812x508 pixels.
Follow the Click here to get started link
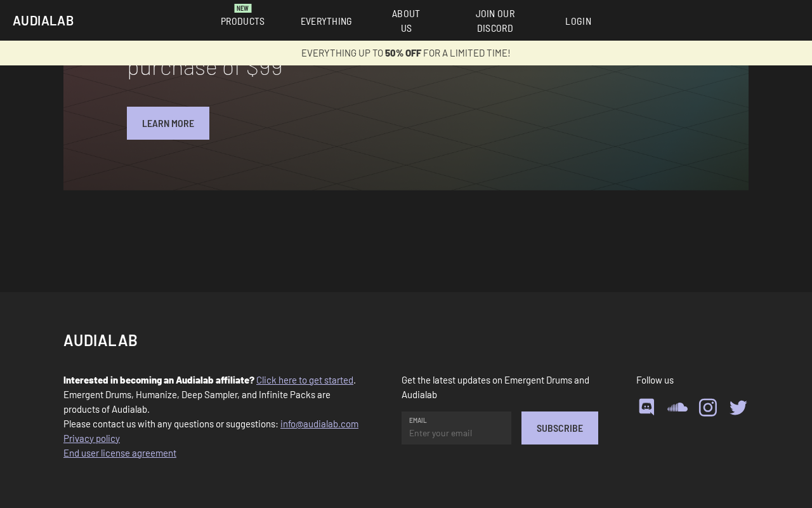pos(304,380)
